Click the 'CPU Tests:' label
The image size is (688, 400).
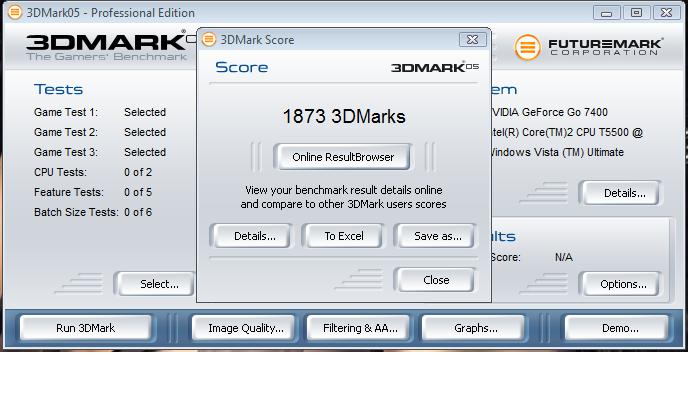pos(61,172)
